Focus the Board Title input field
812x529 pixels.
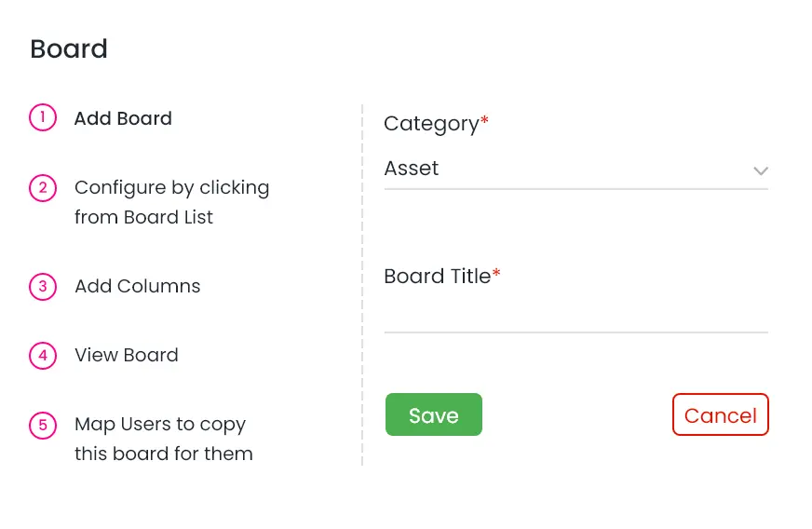(575, 314)
